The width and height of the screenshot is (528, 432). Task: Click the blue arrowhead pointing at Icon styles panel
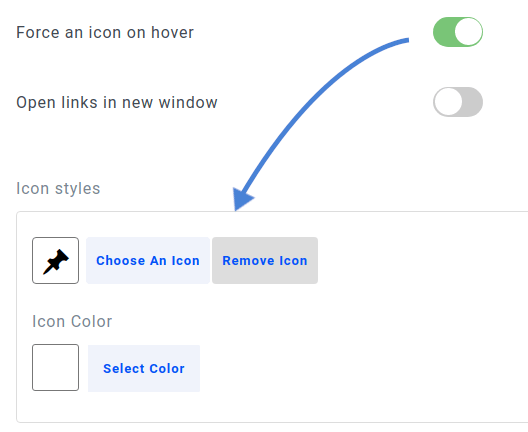coord(242,200)
